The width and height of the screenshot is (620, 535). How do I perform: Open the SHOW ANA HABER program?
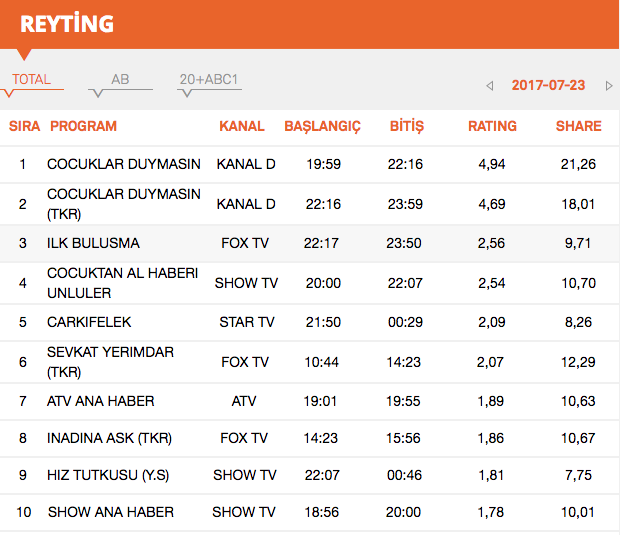(x=110, y=512)
